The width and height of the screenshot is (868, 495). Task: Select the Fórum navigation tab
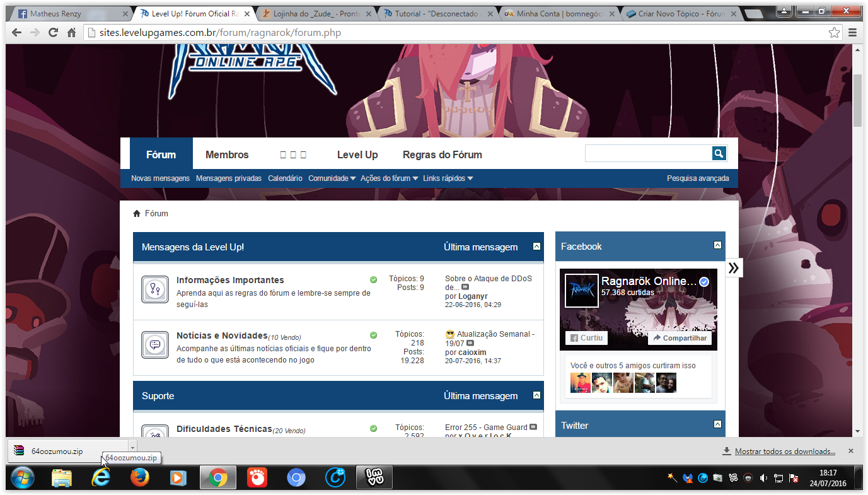tap(161, 154)
